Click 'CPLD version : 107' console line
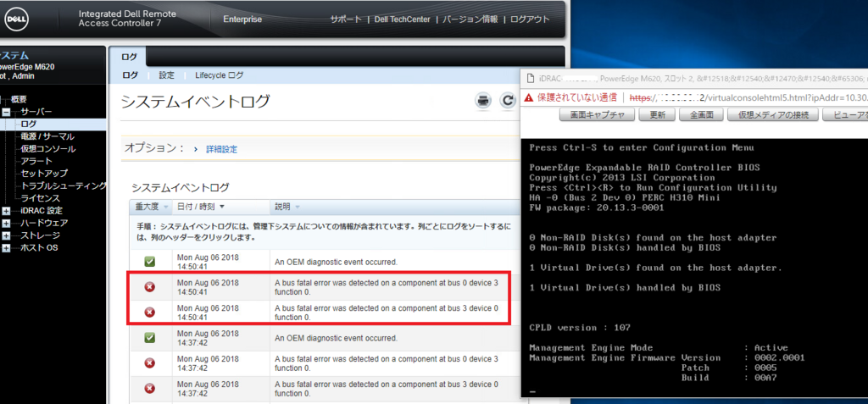The image size is (868, 404). click(580, 328)
